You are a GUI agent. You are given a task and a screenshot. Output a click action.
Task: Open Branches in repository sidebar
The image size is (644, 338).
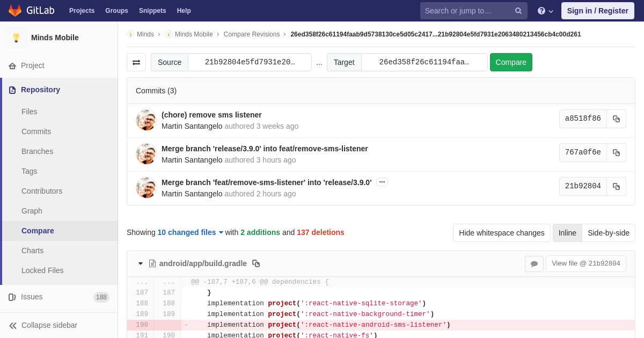point(37,151)
